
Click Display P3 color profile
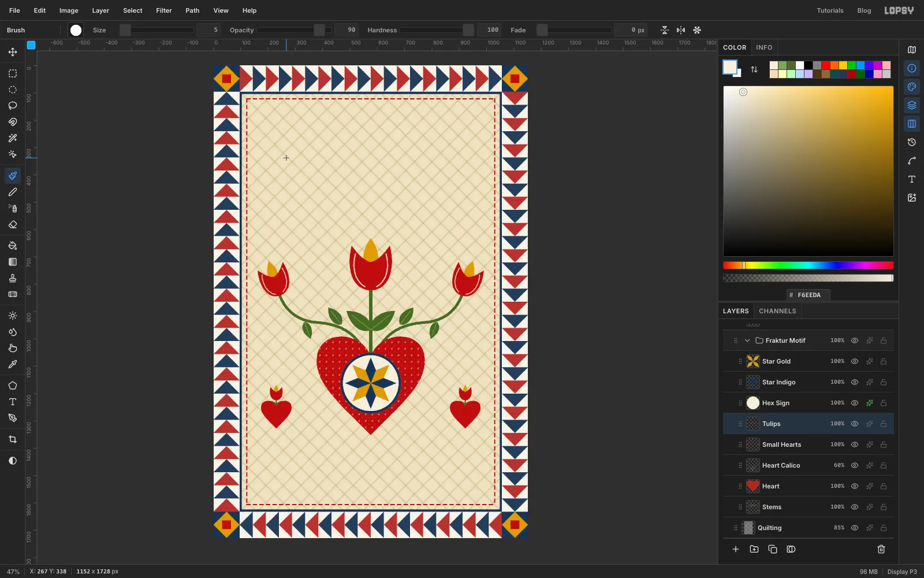point(902,572)
